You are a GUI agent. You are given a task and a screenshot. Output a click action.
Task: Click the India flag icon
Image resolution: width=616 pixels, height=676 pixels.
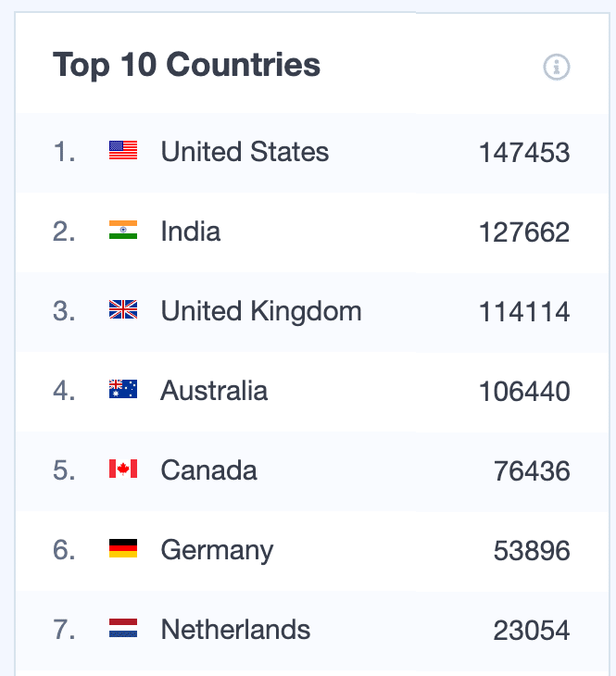123,231
